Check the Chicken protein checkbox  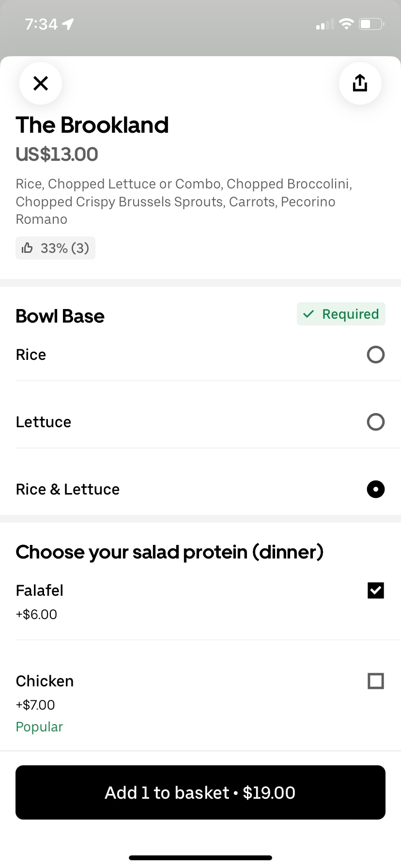[x=376, y=681]
